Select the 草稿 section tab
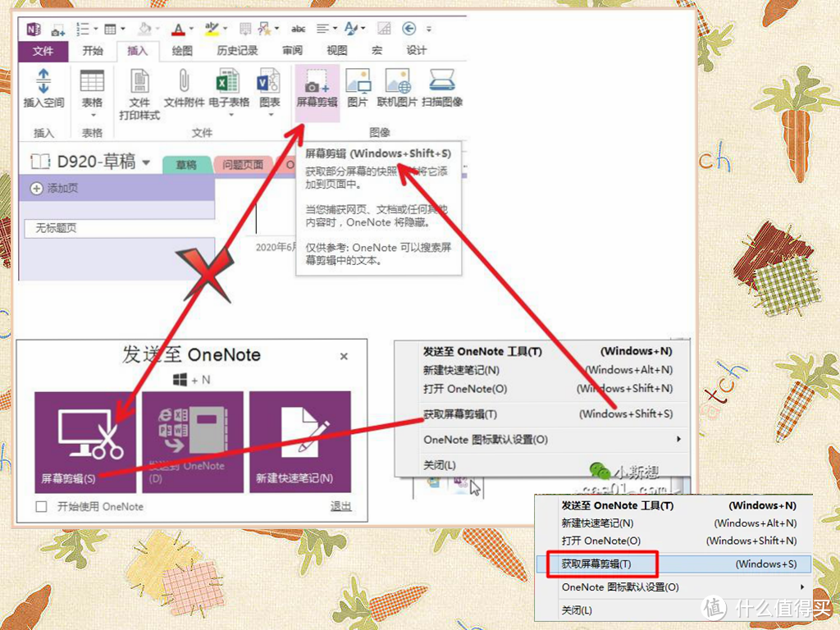 point(186,164)
